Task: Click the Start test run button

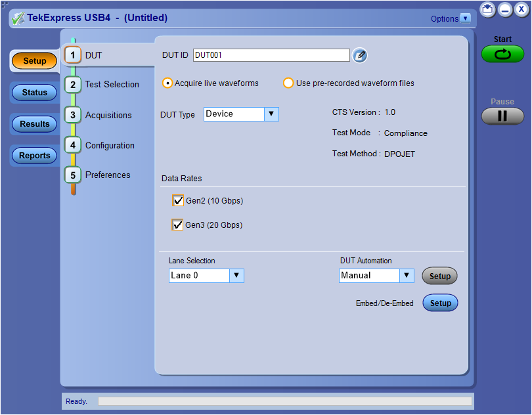Action: 502,55
